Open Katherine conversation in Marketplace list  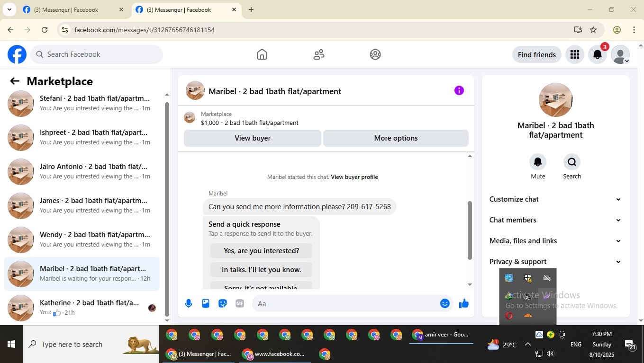tap(82, 308)
